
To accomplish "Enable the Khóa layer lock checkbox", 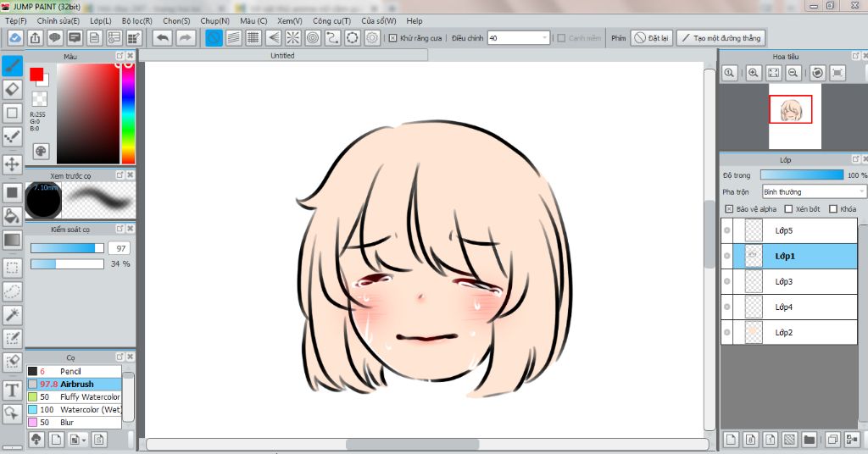I will (x=833, y=209).
